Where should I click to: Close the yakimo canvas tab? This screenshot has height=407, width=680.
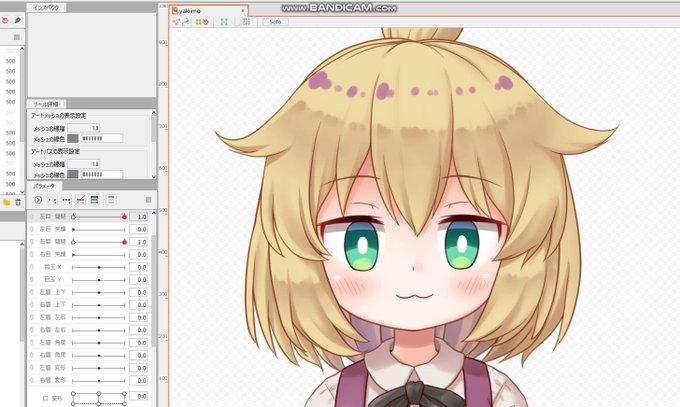tap(243, 11)
